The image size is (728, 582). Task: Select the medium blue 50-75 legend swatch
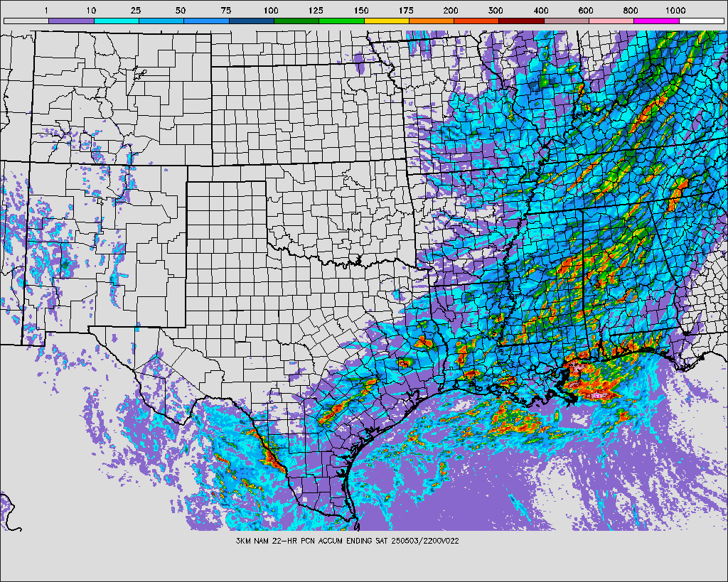(207, 21)
